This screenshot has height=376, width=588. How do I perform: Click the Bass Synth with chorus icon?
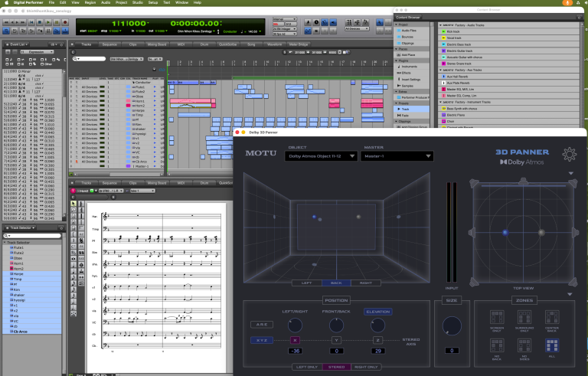point(443,109)
